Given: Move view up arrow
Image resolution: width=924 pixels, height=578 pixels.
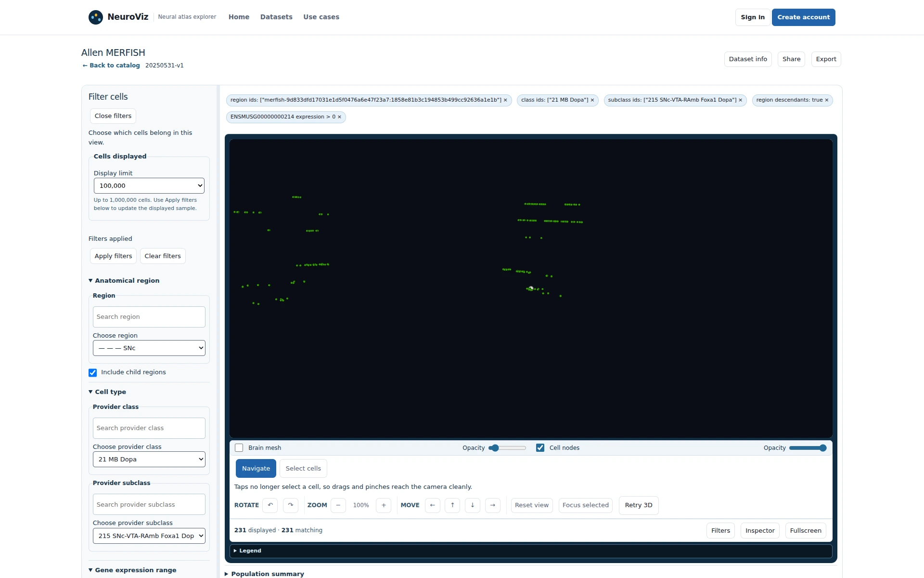Looking at the screenshot, I should 452,505.
